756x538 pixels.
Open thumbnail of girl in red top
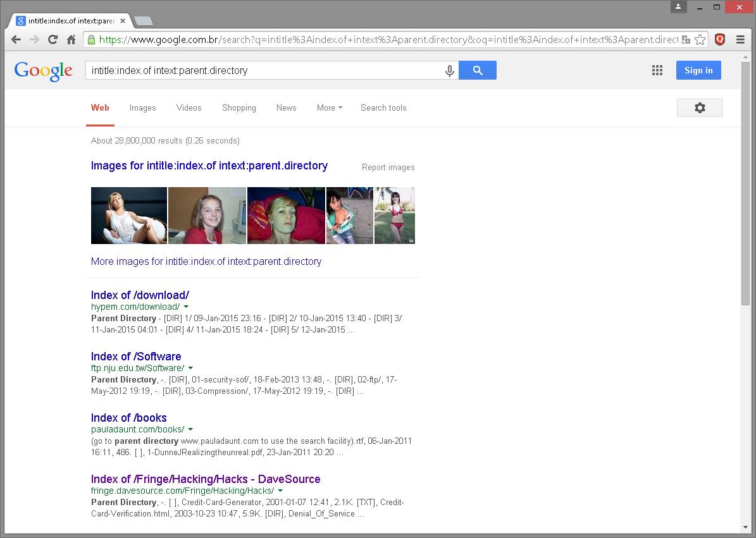coord(207,216)
